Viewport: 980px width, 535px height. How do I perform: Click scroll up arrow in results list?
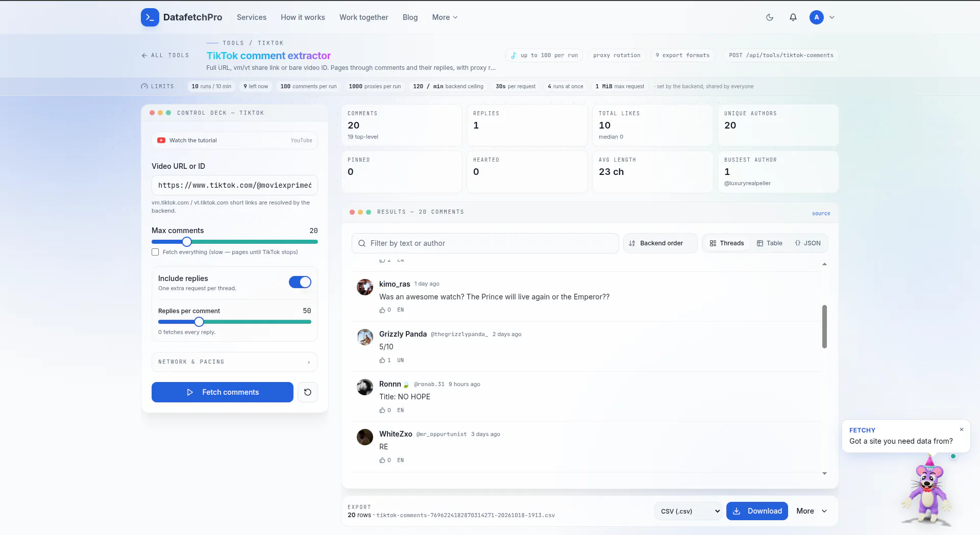(x=824, y=264)
